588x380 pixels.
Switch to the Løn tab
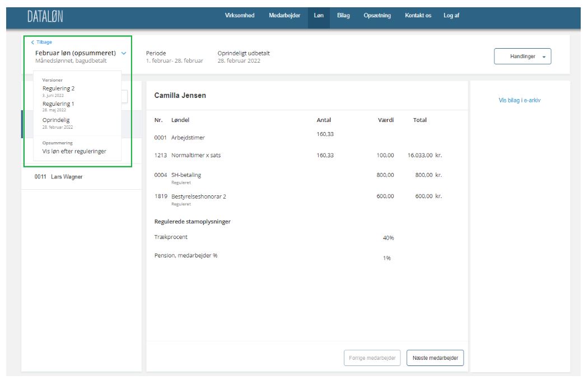(x=319, y=16)
